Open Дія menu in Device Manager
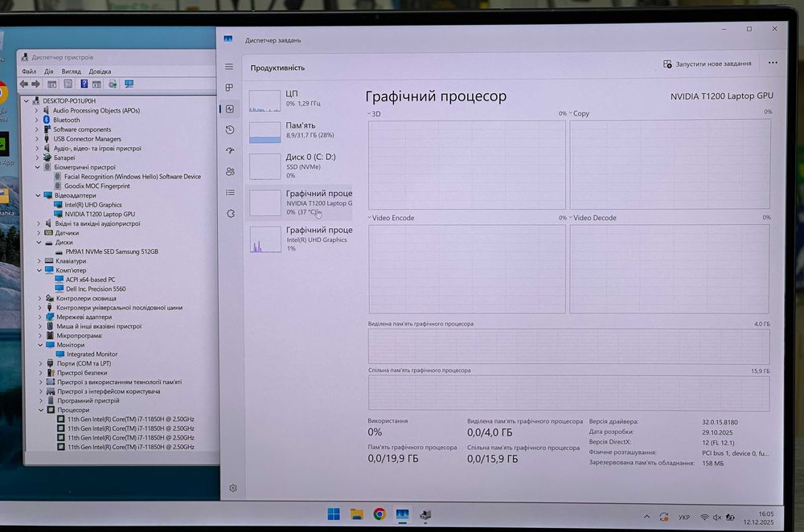 pos(49,72)
